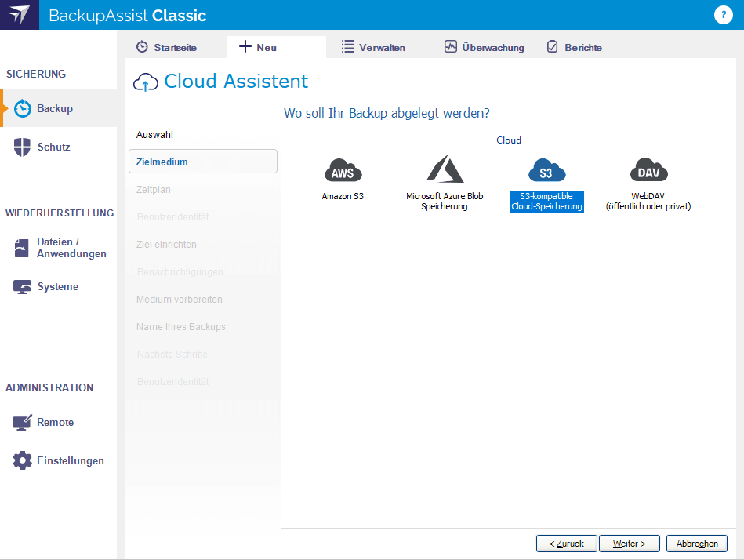Choose Microsoft Azure Blob storage icon
Screen dimensions: 744x560
point(445,169)
